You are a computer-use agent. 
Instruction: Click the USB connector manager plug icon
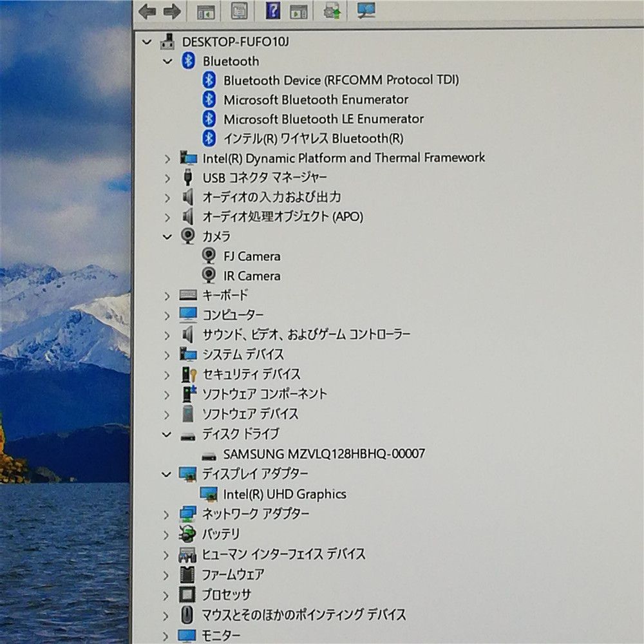pos(187,178)
